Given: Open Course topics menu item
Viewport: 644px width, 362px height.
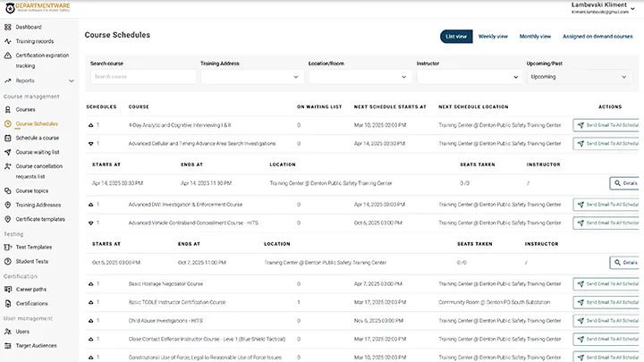Looking at the screenshot, I should 32,191.
